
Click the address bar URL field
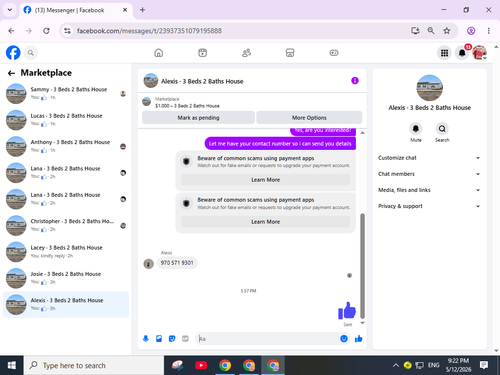tap(149, 31)
